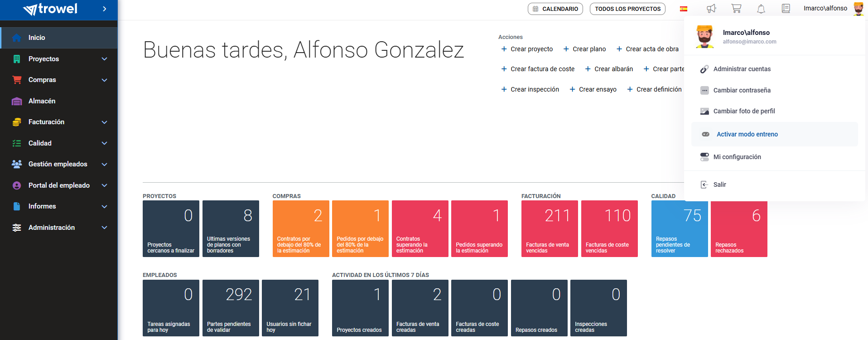
Task: Click the megaphone announcements icon
Action: tap(711, 9)
